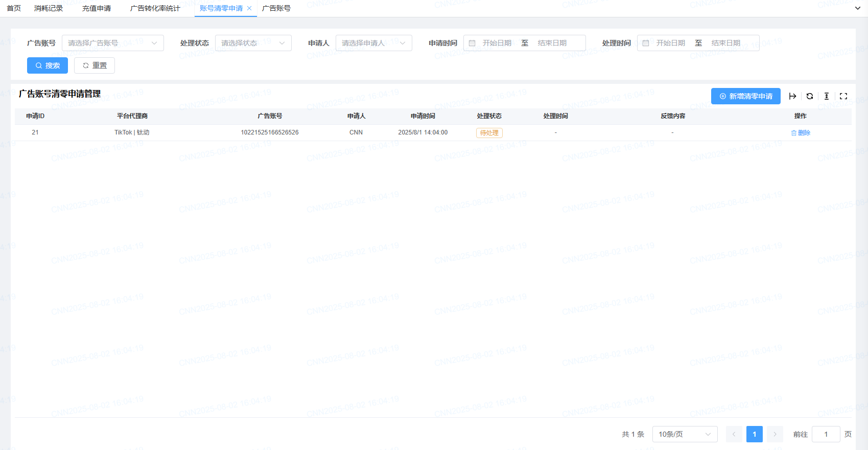Image resolution: width=868 pixels, height=450 pixels.
Task: Open the 申请人 applicant dropdown
Action: [373, 43]
